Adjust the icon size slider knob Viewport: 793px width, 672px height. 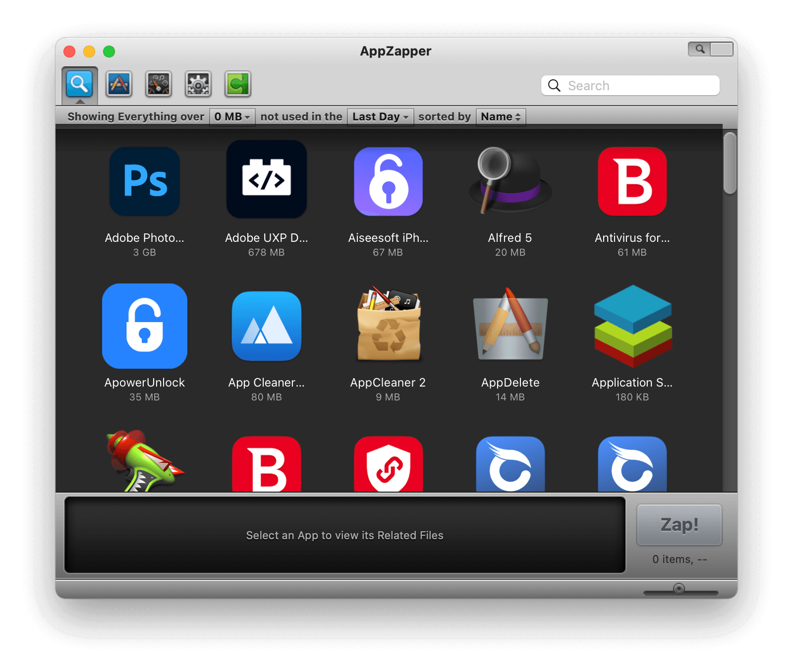click(x=679, y=589)
